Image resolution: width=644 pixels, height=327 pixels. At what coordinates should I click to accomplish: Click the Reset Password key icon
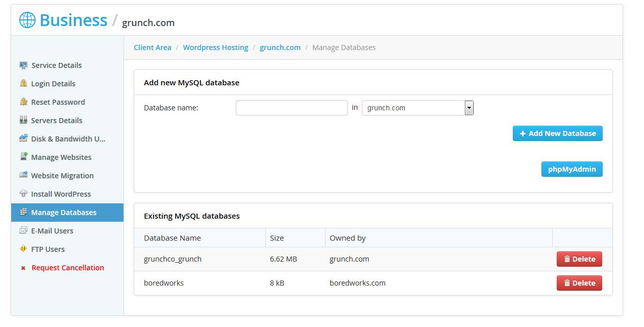[23, 102]
